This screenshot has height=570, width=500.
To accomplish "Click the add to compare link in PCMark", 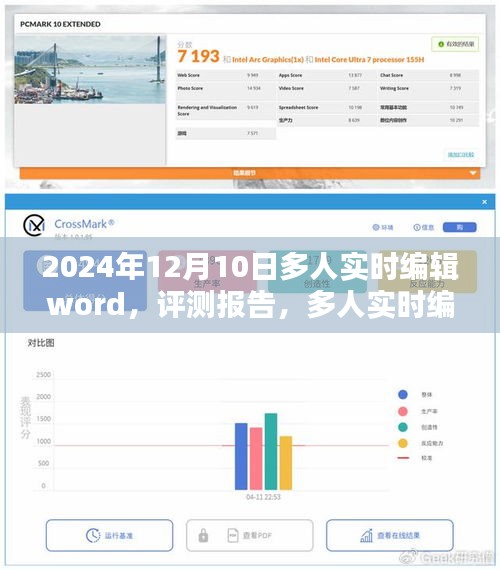I will (461, 154).
